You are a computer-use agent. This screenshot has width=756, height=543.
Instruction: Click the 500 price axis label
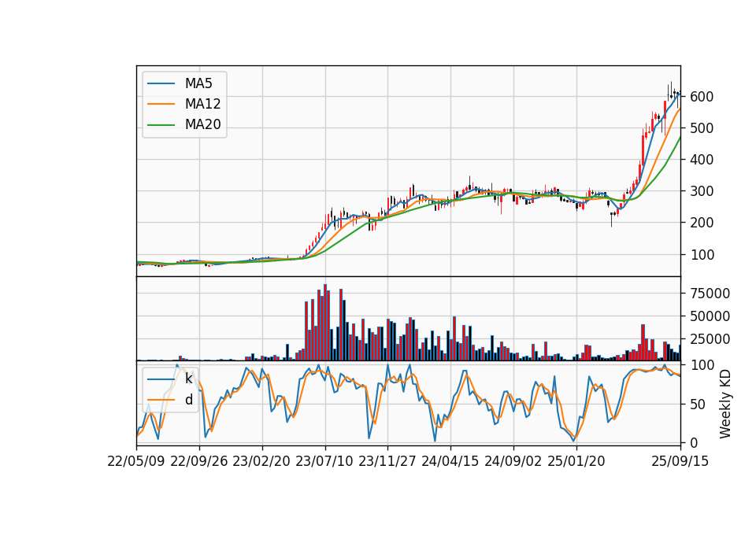coord(702,128)
